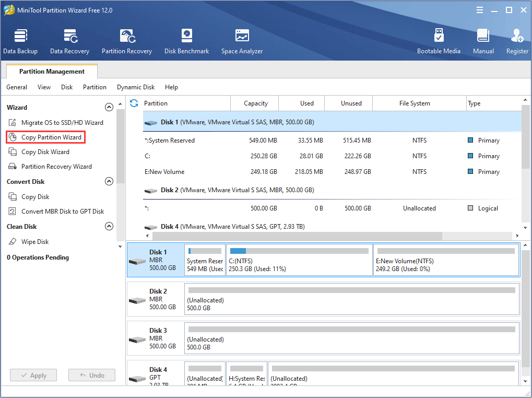Choose Wipe Disk in Clean Disk section
This screenshot has height=398, width=532.
coord(35,242)
